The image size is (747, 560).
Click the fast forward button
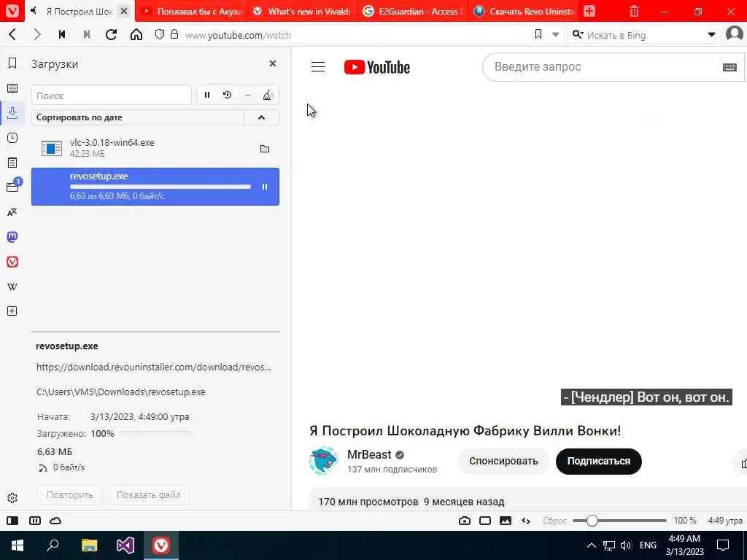click(87, 34)
